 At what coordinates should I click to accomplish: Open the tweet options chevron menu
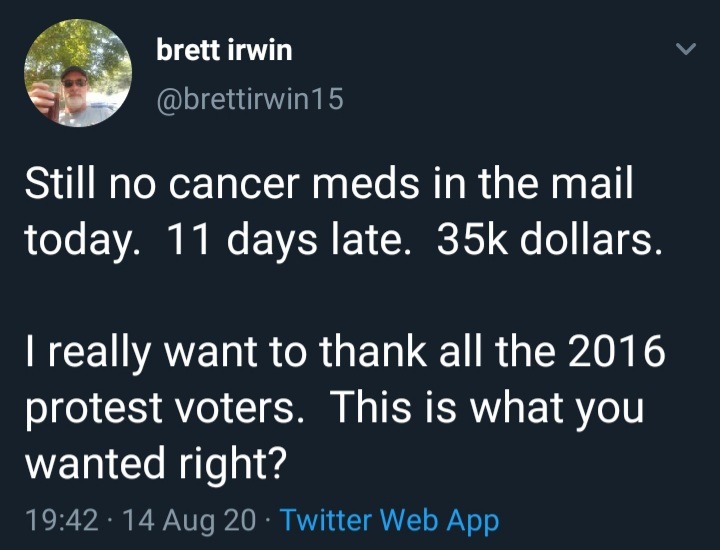point(685,49)
